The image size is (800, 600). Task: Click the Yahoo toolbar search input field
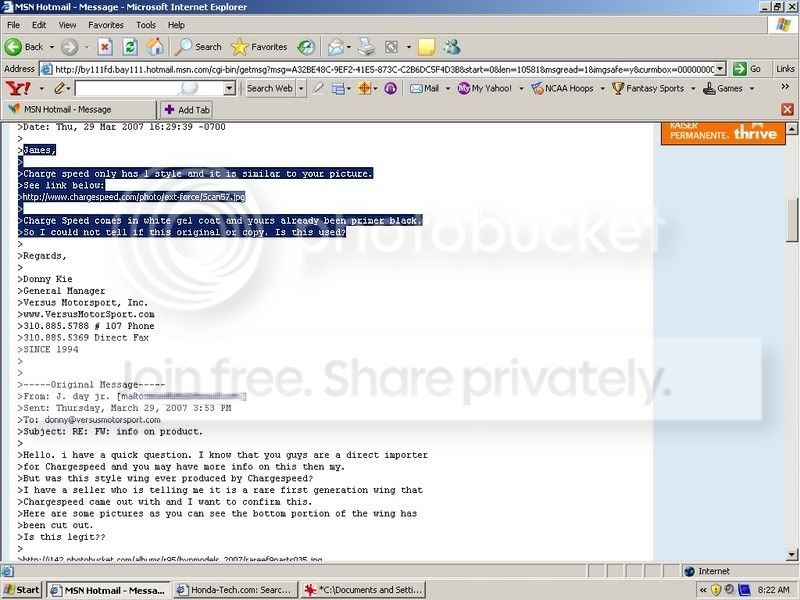click(x=150, y=88)
